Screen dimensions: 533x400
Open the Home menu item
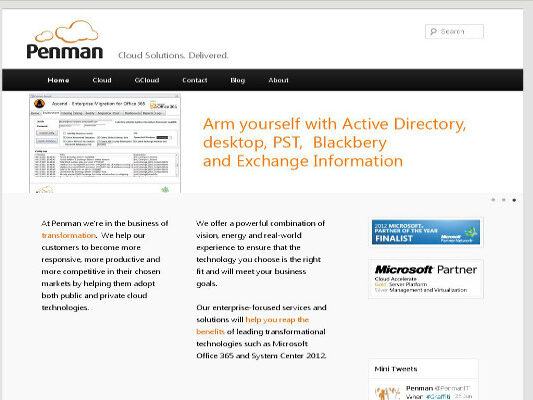58,80
